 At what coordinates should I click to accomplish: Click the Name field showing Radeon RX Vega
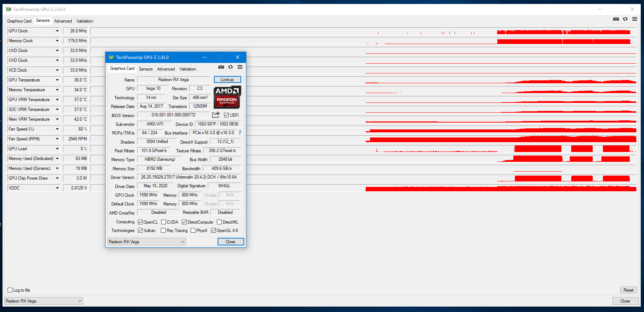tap(174, 79)
